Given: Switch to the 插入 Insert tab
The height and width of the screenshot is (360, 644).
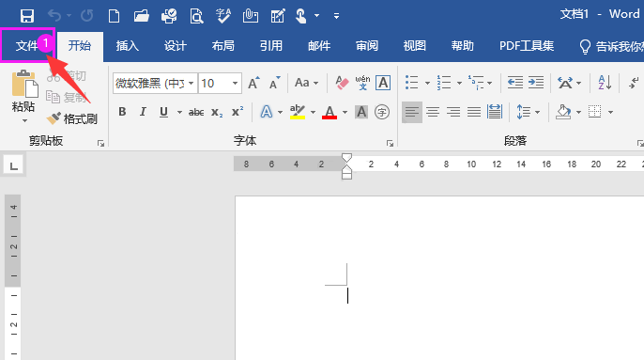Looking at the screenshot, I should coord(128,46).
